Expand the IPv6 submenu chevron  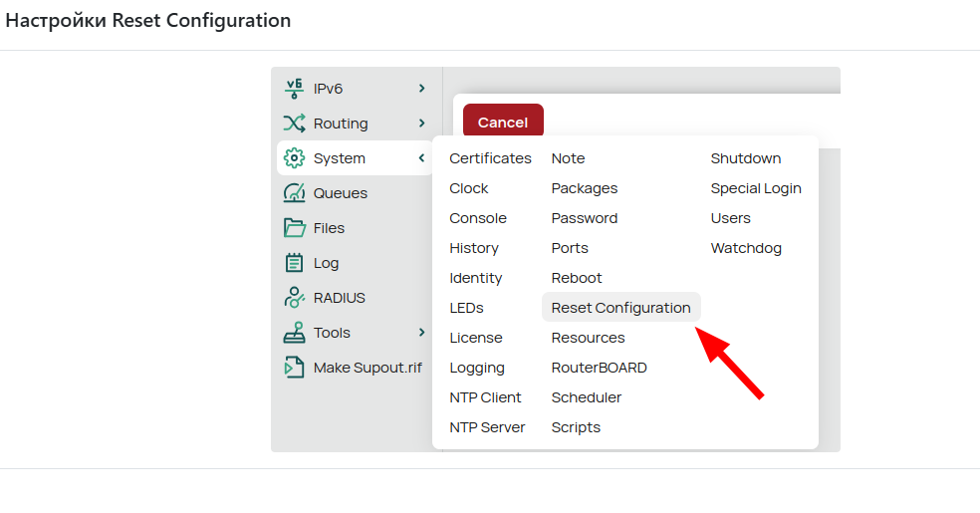(x=422, y=89)
